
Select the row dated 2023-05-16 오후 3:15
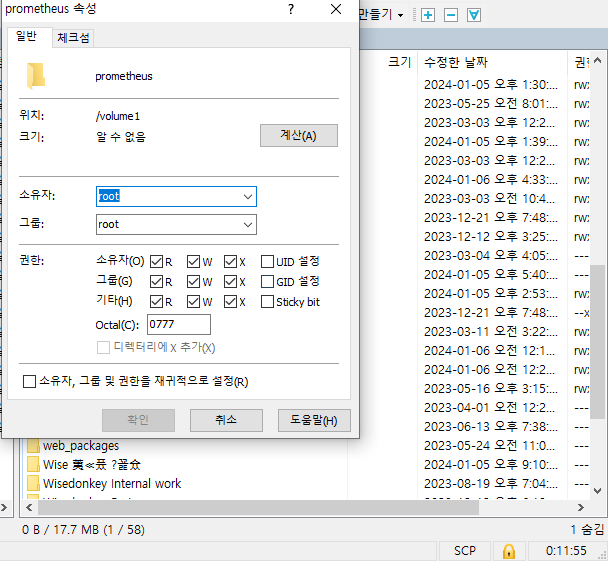[x=491, y=388]
